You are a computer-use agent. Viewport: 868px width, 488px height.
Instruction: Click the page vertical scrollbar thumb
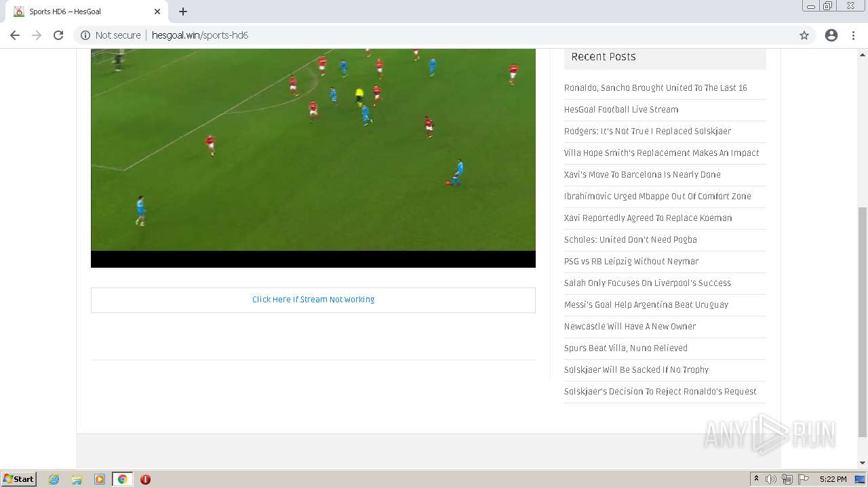(x=863, y=322)
